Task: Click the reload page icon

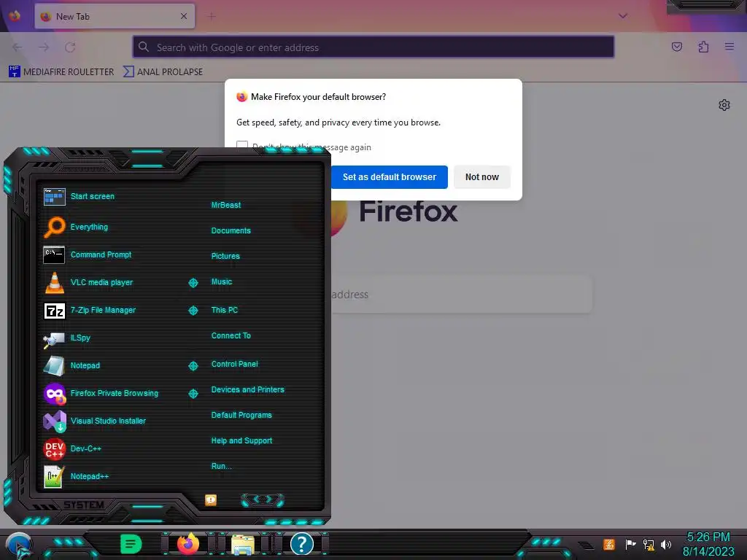Action: pos(71,47)
